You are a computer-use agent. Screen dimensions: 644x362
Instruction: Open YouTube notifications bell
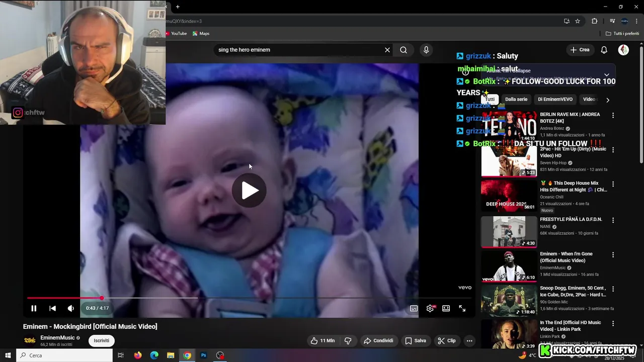click(604, 50)
